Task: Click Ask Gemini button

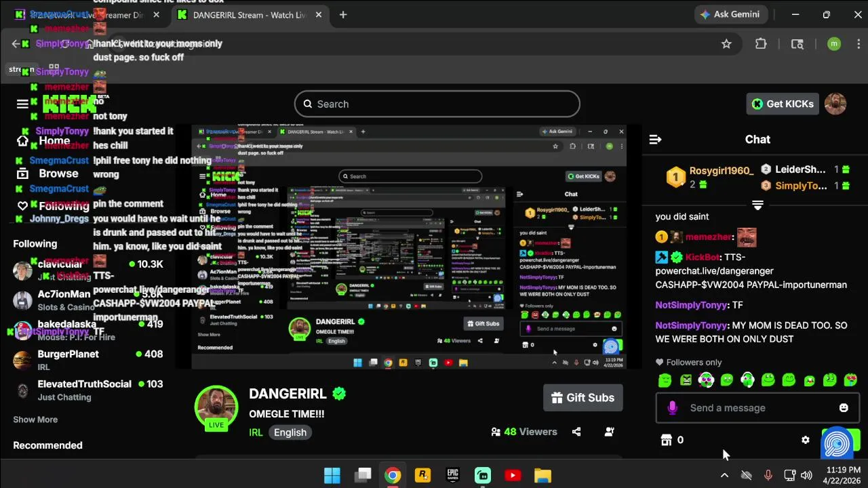Action: pos(730,14)
